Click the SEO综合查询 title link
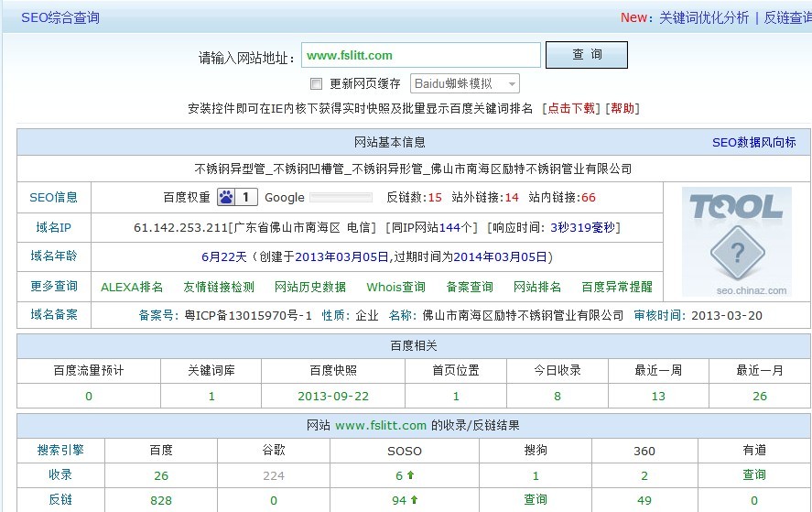 click(x=60, y=17)
